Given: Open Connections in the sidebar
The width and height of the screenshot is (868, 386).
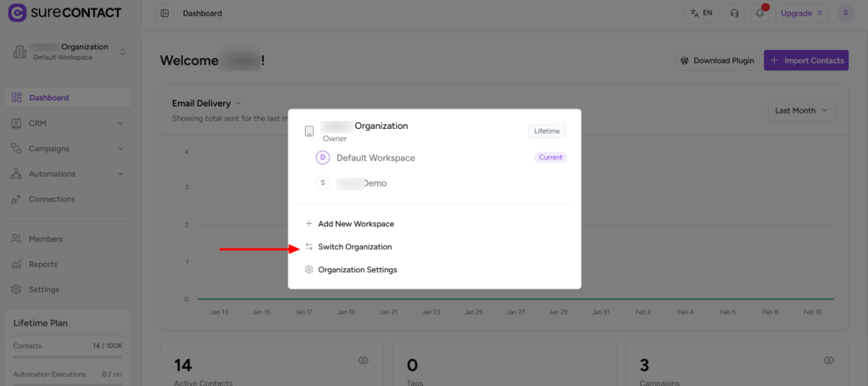Looking at the screenshot, I should tap(68, 199).
